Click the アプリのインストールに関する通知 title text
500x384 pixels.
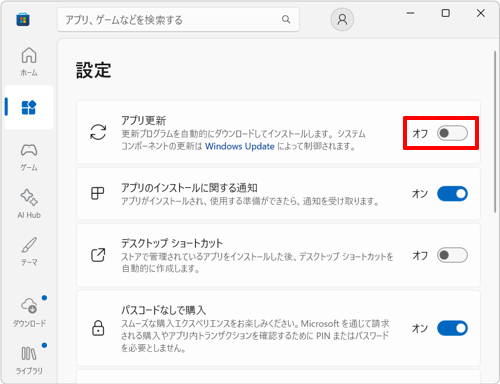[189, 188]
